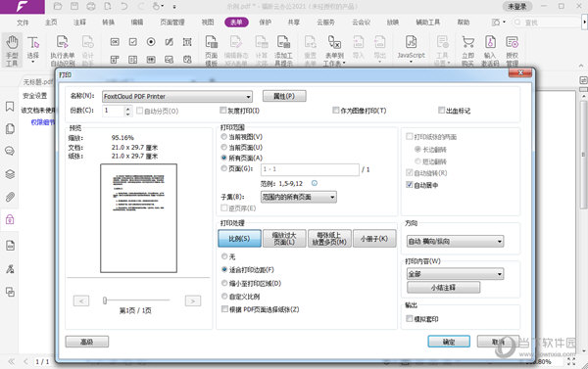Open the Comments panel in left sidebar
Viewport: 588px width, 369px height.
[x=10, y=151]
